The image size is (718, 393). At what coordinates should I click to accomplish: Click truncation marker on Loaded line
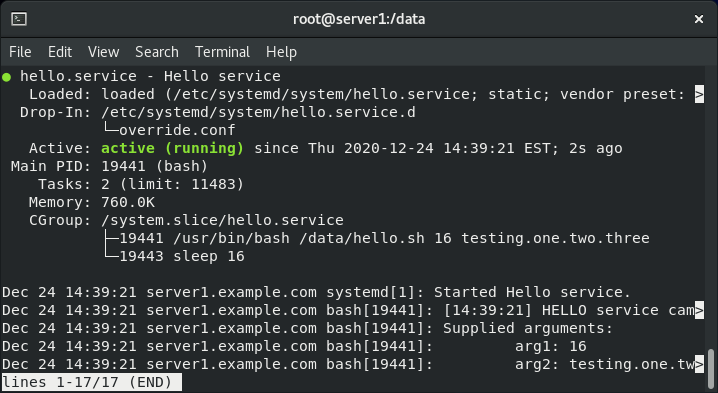coord(699,94)
